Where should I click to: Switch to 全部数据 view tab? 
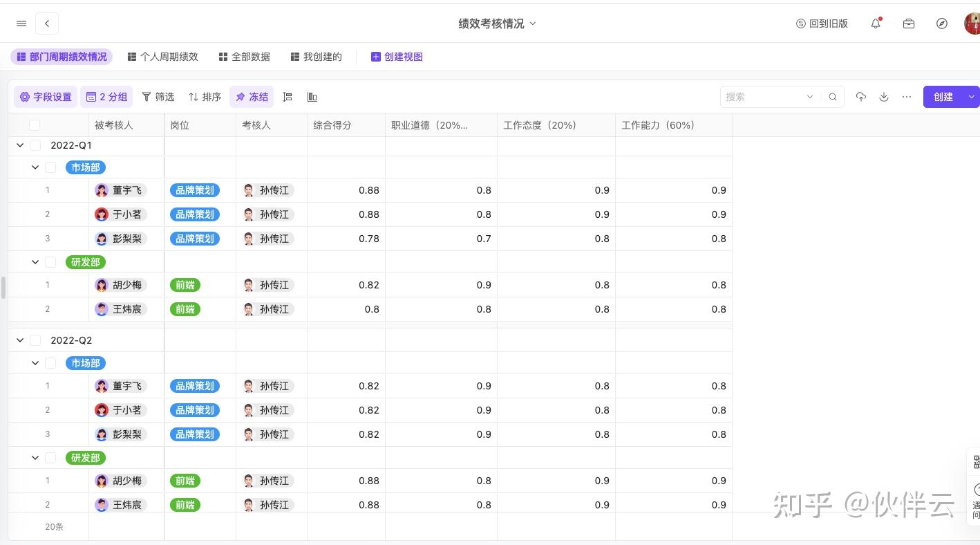pos(245,57)
